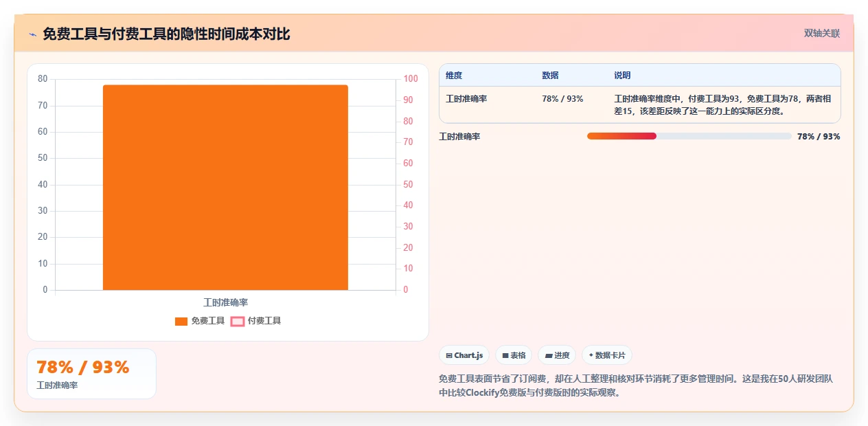Click the 工时准确率 table row cell
Viewport: 868px width, 426px height.
coord(466,99)
